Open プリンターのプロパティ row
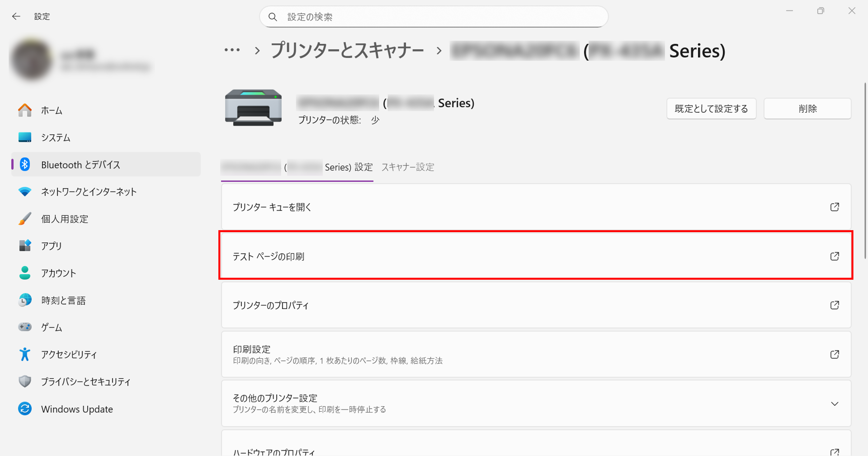The image size is (868, 456). click(536, 305)
